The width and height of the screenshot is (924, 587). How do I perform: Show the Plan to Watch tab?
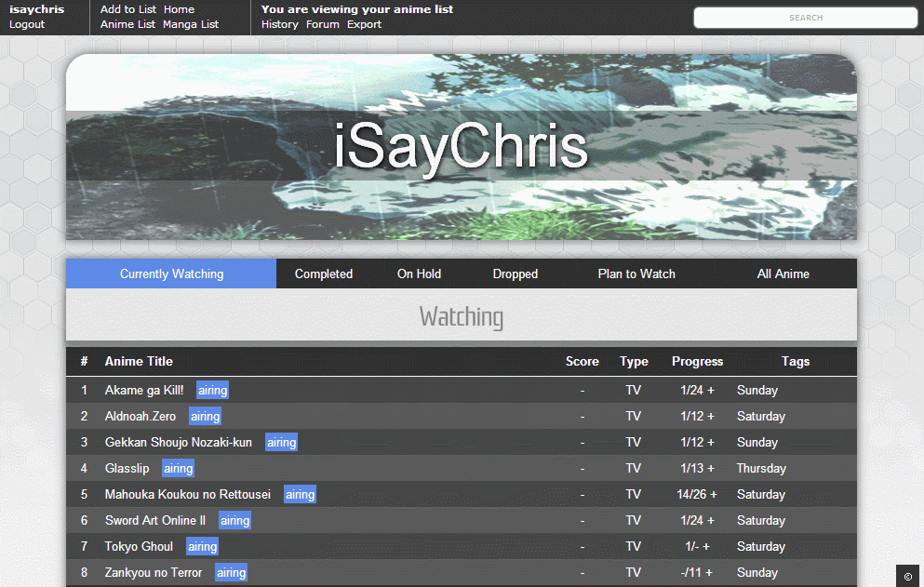[x=636, y=274]
